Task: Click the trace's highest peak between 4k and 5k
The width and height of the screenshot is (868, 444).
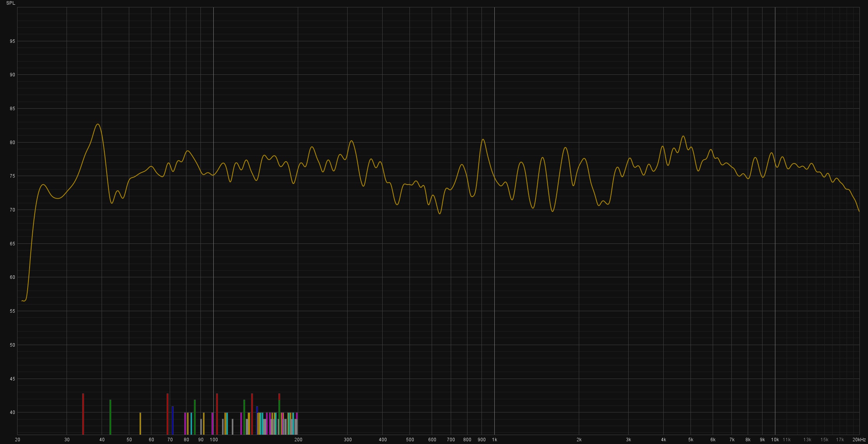Action: point(683,136)
